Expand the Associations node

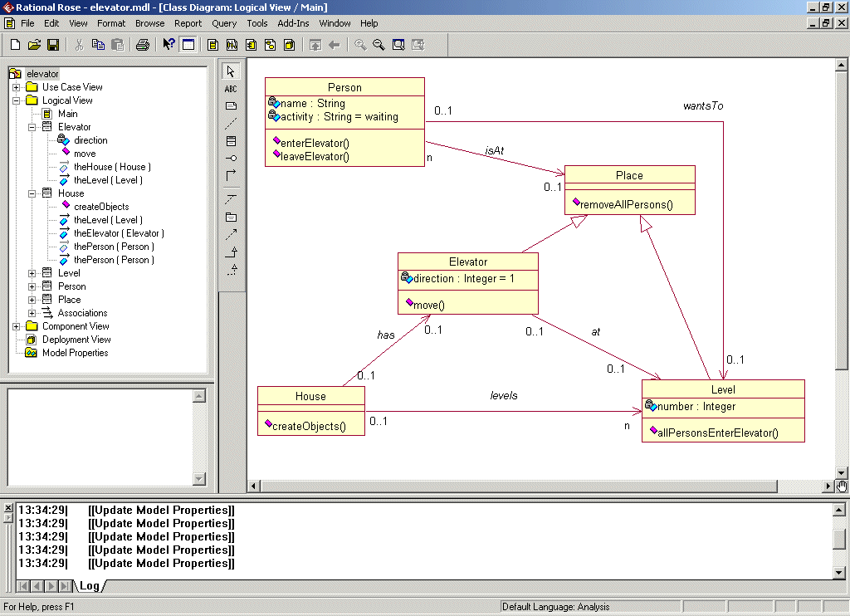(32, 313)
